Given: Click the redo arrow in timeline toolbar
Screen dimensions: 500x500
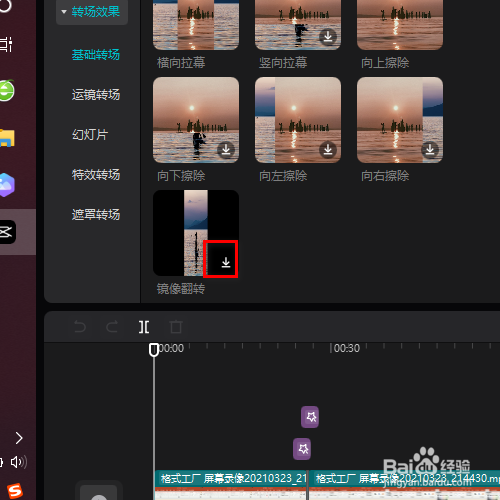Looking at the screenshot, I should tap(112, 327).
